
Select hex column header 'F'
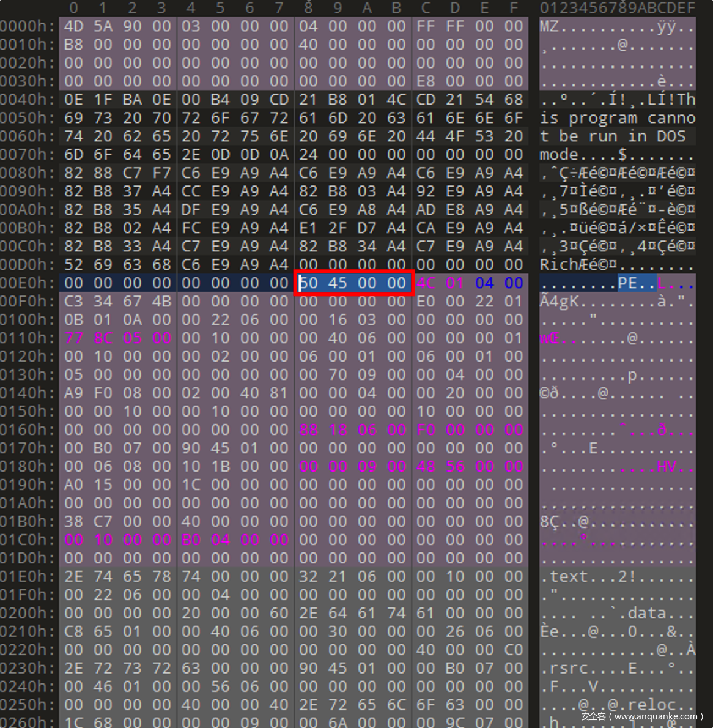tap(514, 8)
